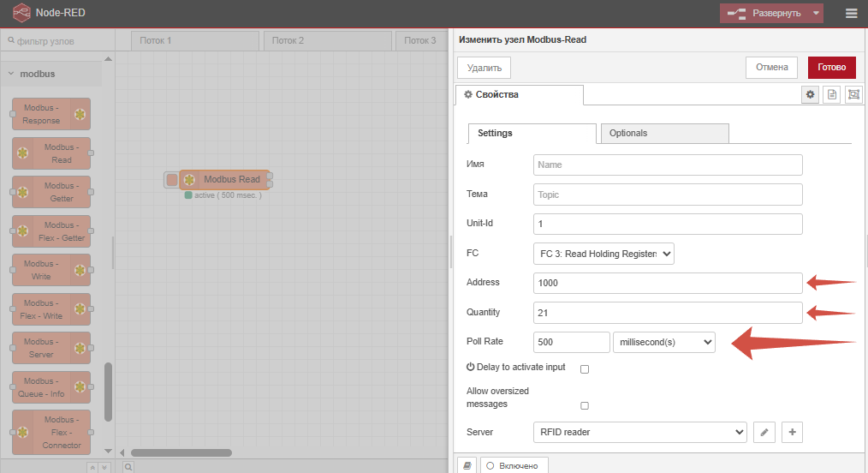Select the Modbus Flex-Connector palette node
This screenshot has width=868, height=473.
(x=51, y=433)
